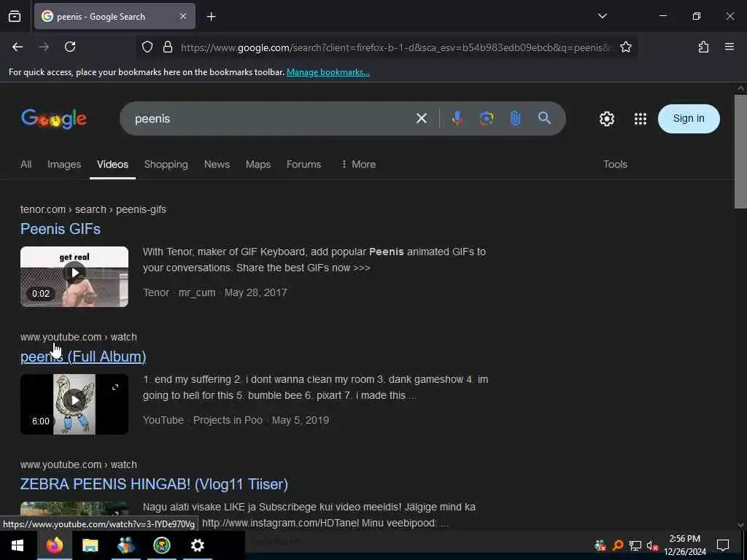The height and width of the screenshot is (560, 747).
Task: Open the Windows Start menu
Action: (18, 545)
